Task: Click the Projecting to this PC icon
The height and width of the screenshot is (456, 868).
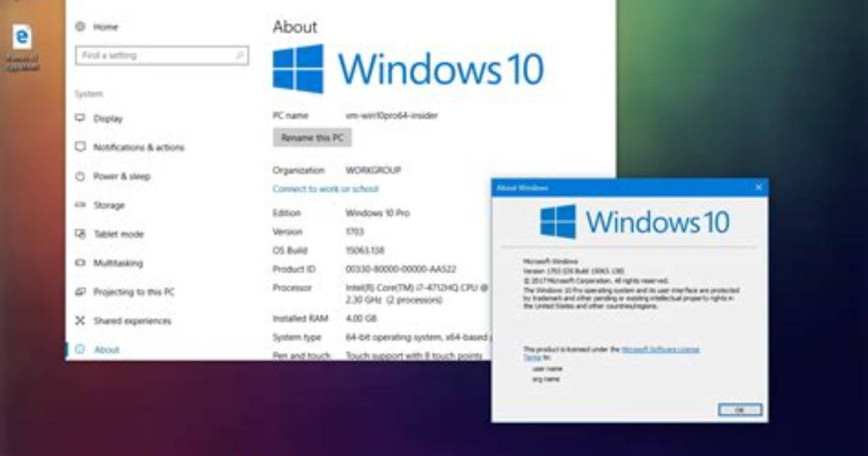Action: 81,291
